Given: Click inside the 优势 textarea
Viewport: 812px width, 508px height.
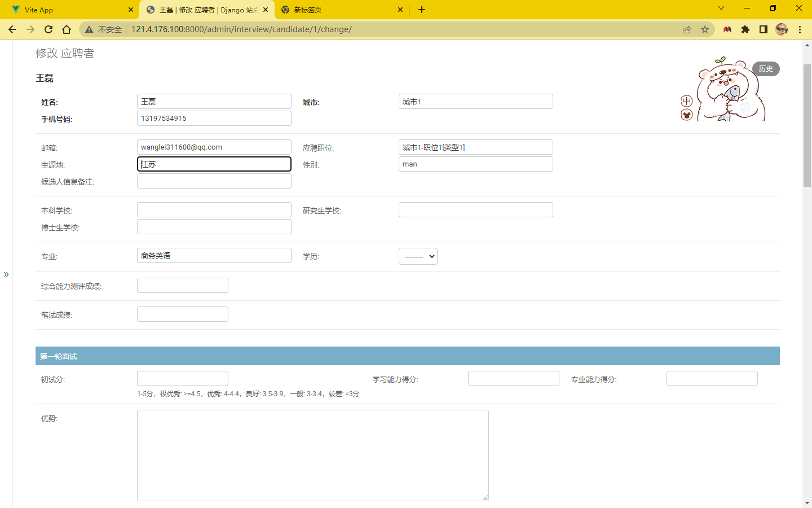Looking at the screenshot, I should 313,456.
